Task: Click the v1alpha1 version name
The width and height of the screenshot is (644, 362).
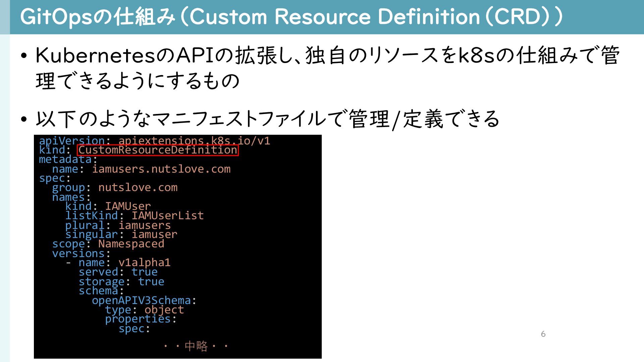Action: 144,262
